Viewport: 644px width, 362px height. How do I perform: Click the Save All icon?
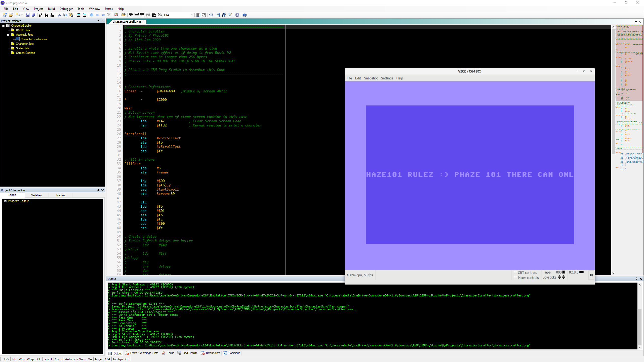[x=33, y=15]
